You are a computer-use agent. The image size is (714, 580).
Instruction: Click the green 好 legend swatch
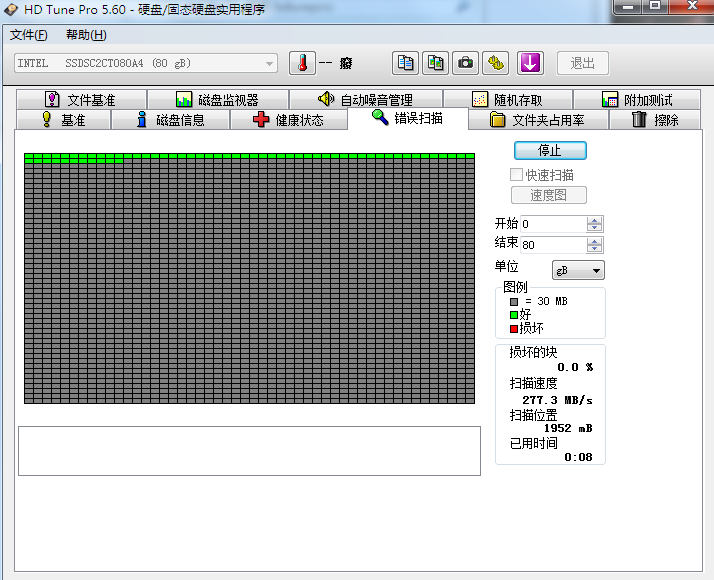(x=514, y=315)
